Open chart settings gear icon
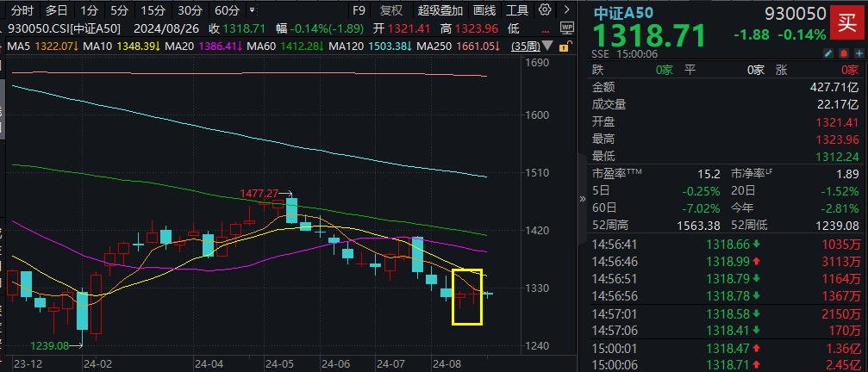Screen dimensions: 868x372 click(x=544, y=10)
